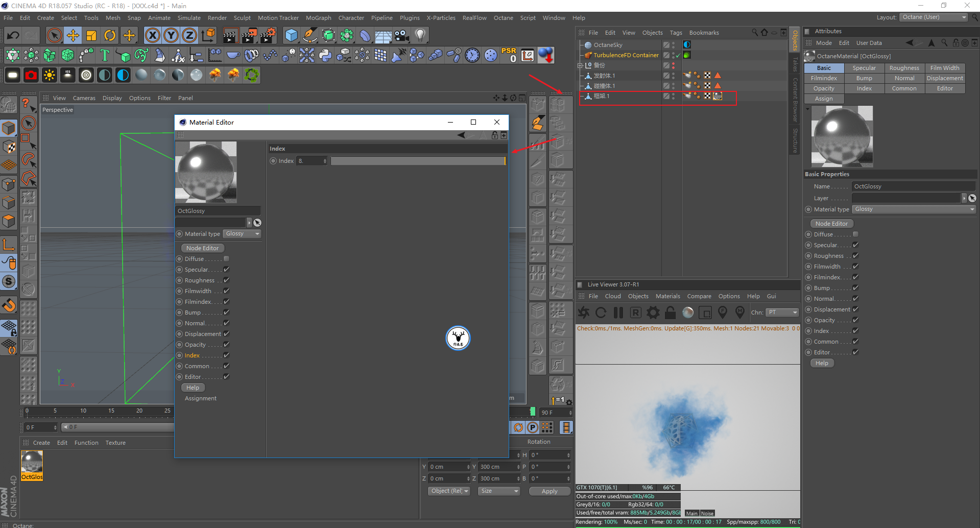Viewport: 980px width, 528px height.
Task: Select the Scale tool in top toolbar
Action: [91, 35]
